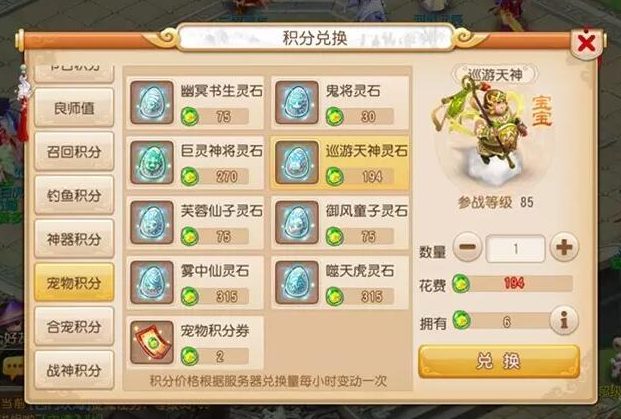Decrease quantity with the minus button
The width and height of the screenshot is (621, 419).
468,247
